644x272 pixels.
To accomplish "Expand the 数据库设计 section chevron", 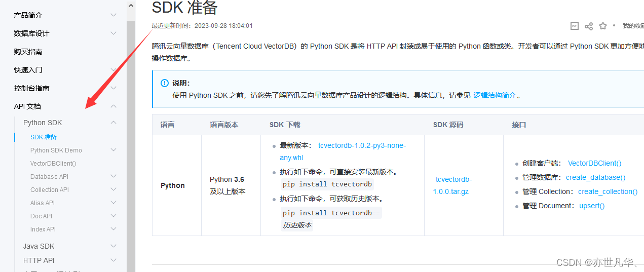I will 113,33.
